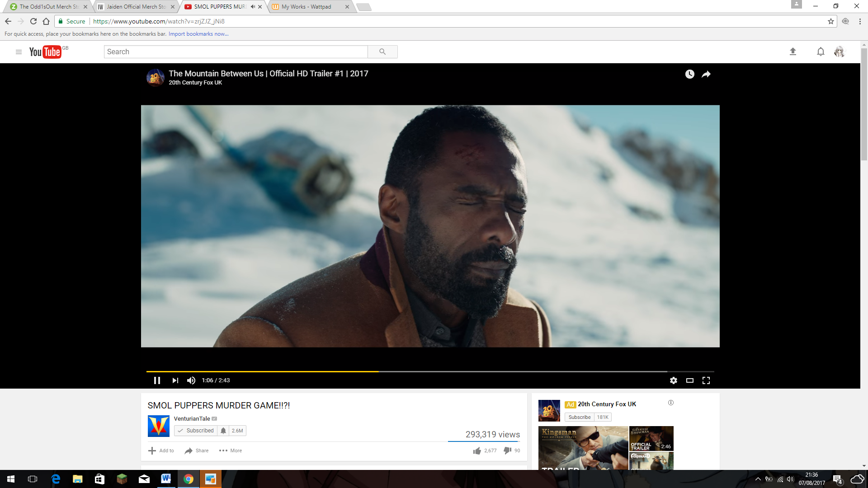Click the 20th Century Fox ad logo

point(549,411)
